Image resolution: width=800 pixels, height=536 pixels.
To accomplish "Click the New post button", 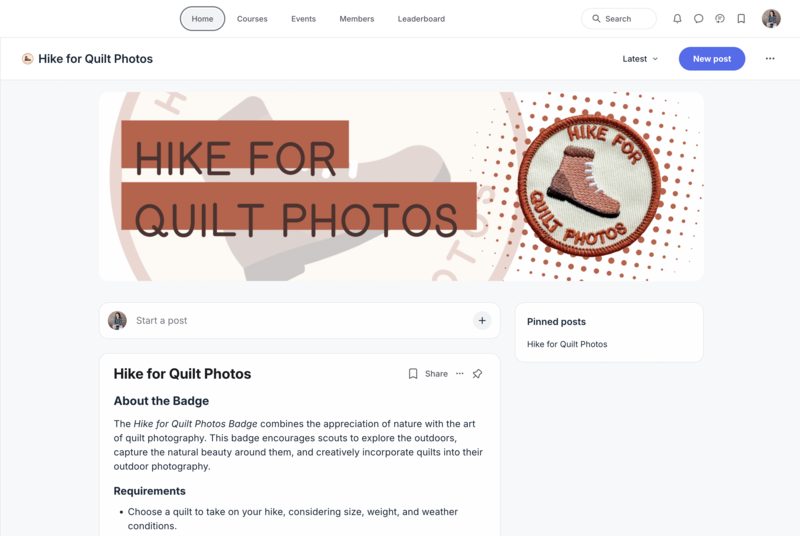I will [x=712, y=59].
